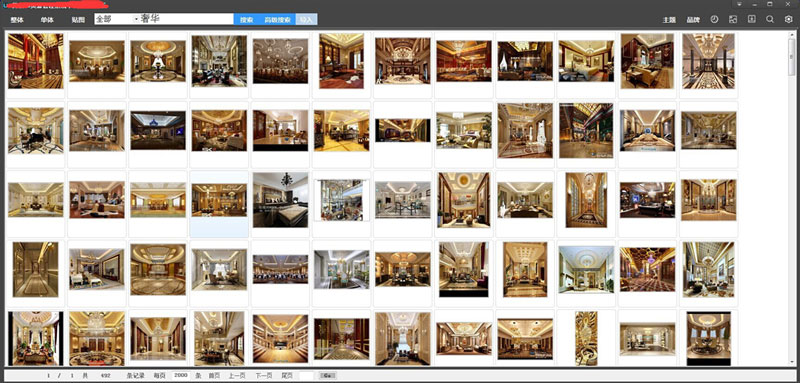Switch to the 贴图 tab
This screenshot has width=800, height=383.
pos(78,20)
